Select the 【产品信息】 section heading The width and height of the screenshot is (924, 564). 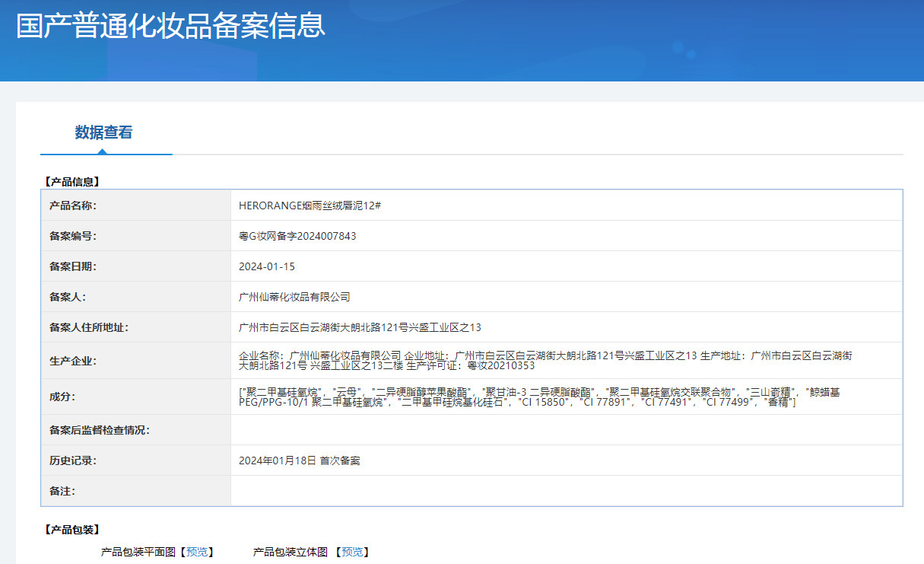(71, 182)
